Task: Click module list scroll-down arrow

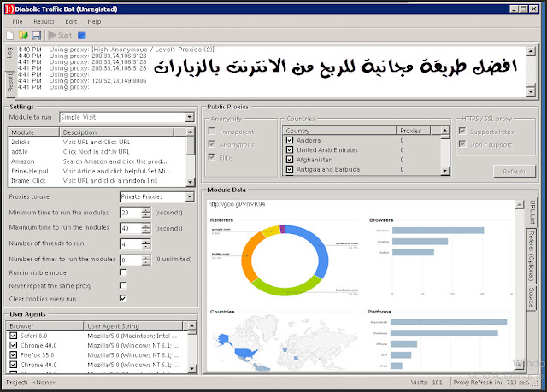Action: (x=190, y=182)
